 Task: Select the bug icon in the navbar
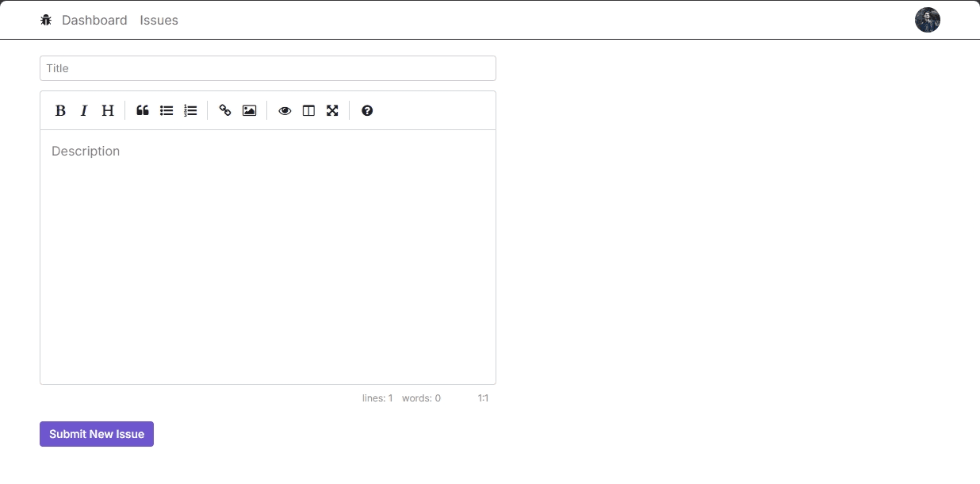click(x=45, y=20)
